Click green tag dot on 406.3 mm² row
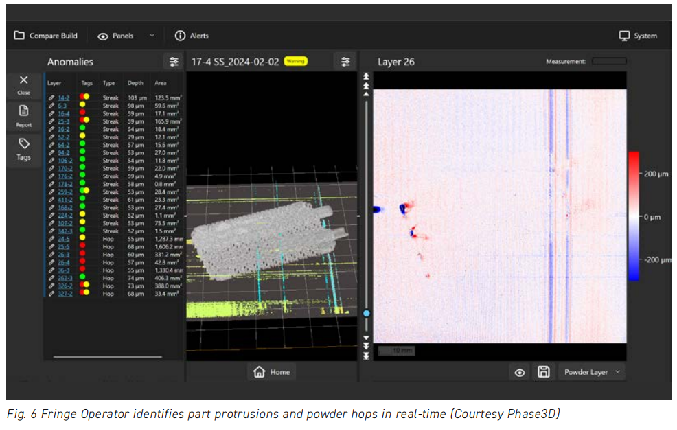Screen dimensions: 677x430 click(82, 277)
